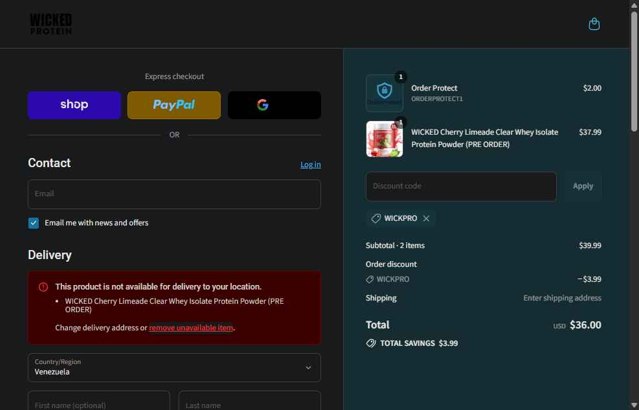
Task: Open the shopping bag cart icon
Action: tap(594, 24)
